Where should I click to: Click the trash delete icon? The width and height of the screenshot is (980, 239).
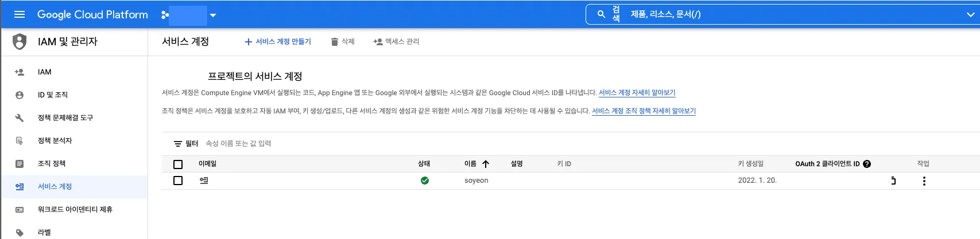point(335,42)
